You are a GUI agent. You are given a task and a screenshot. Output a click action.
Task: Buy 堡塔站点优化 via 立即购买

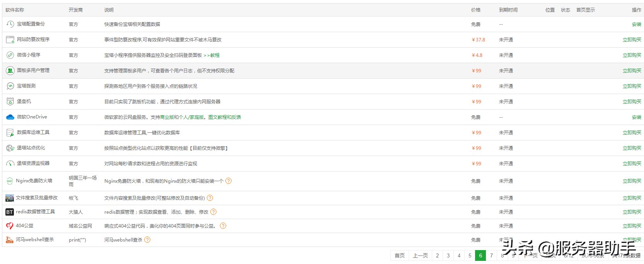(632, 148)
